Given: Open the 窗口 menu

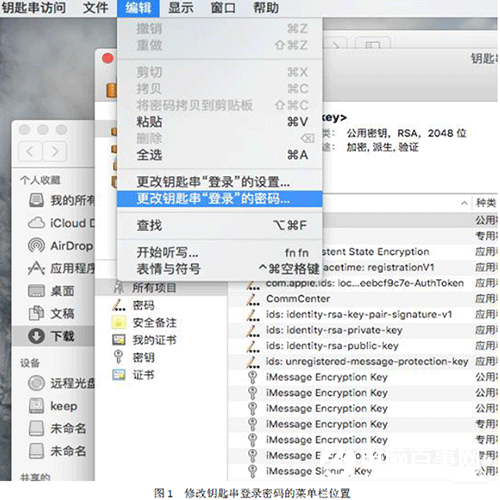Looking at the screenshot, I should tap(223, 8).
